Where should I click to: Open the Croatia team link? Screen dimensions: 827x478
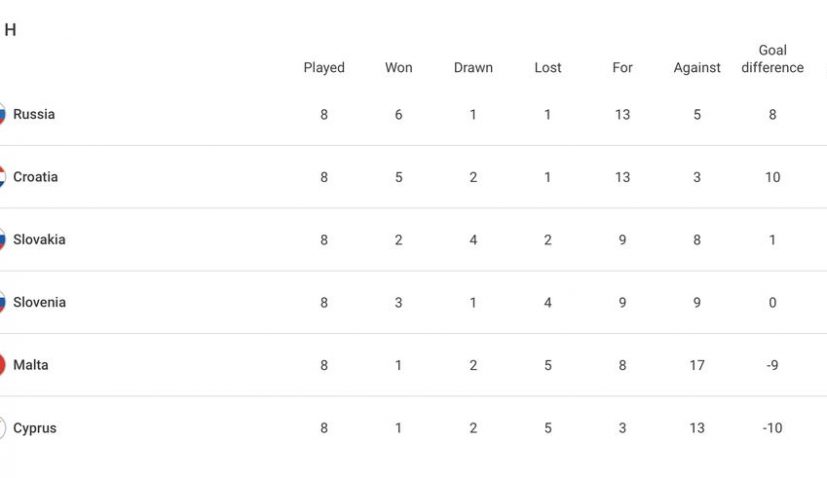tap(36, 178)
